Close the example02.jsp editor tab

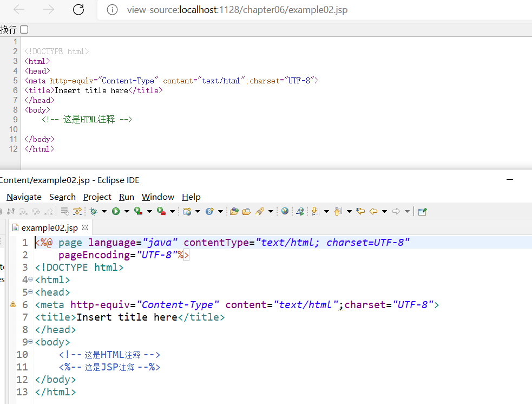point(85,227)
